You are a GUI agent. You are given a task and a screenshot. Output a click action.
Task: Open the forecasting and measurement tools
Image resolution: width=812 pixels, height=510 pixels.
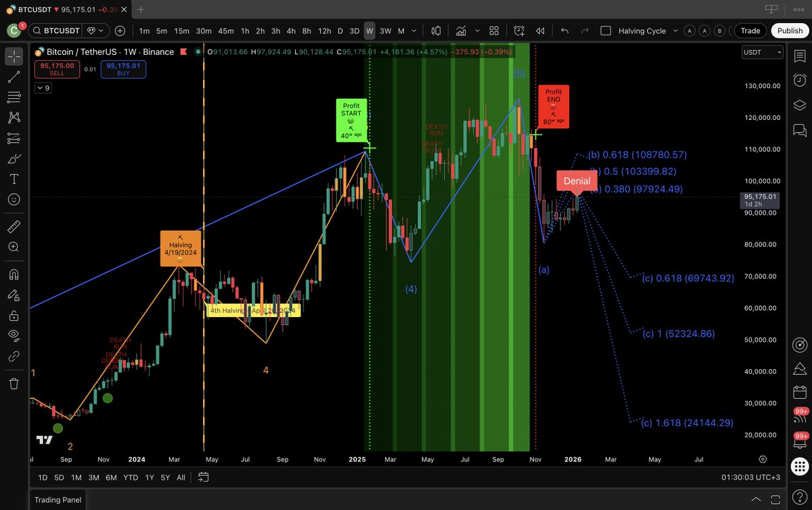14,138
